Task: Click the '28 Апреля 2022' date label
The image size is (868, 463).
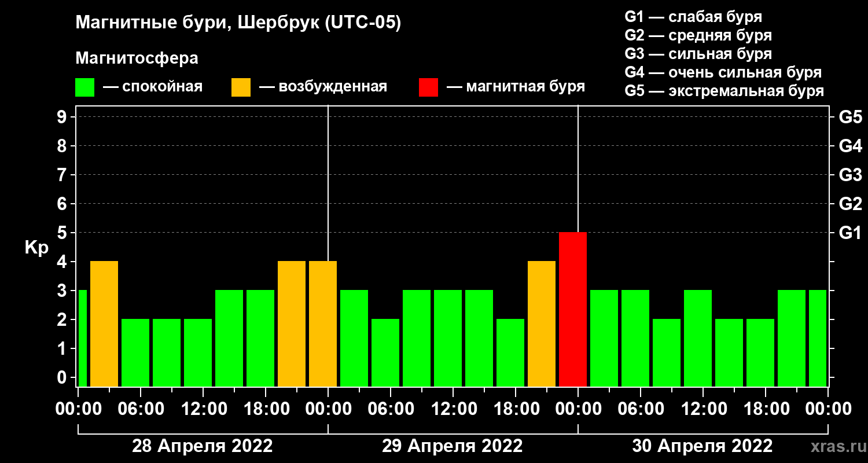Action: [x=202, y=446]
